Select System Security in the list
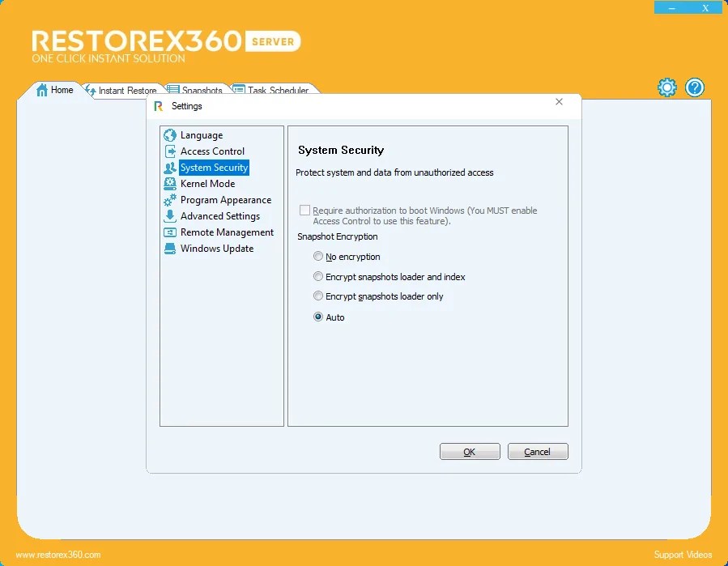Viewport: 728px width, 566px height. (x=214, y=168)
